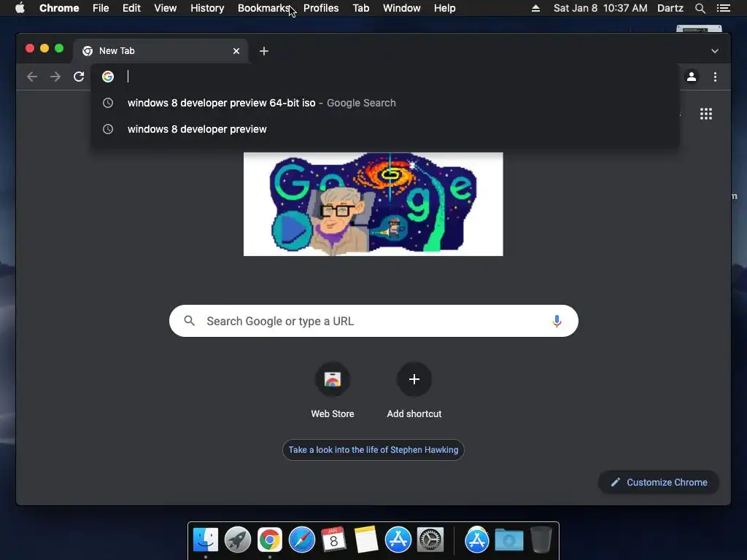Open the Web Store shortcut icon
747x560 pixels.
pos(333,379)
